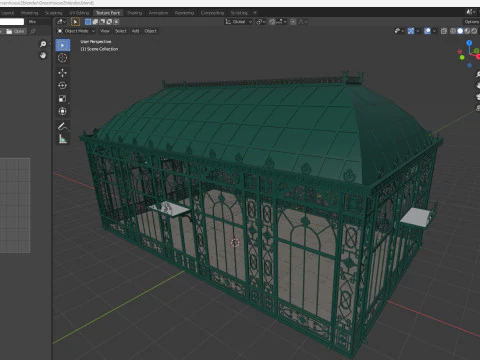Click the image editor pan hand icon

[43, 55]
